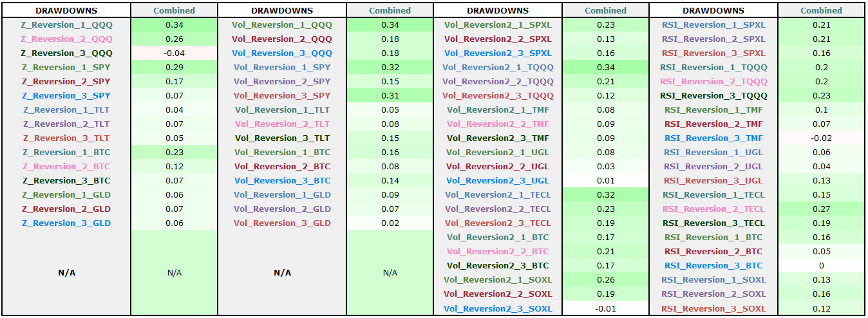868x318 pixels.
Task: Select the RSI_Reversion_3_TQQQ label
Action: [713, 95]
